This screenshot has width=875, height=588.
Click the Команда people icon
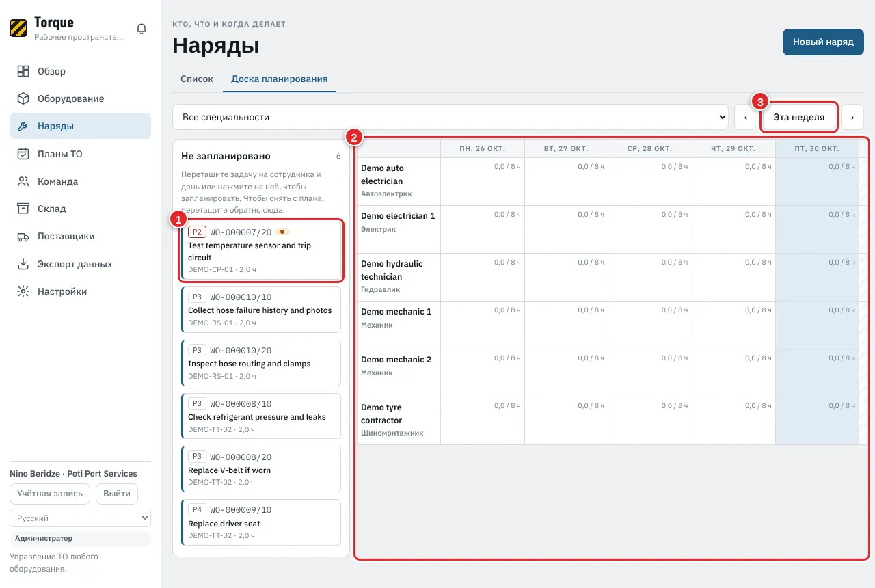pyautogui.click(x=23, y=181)
